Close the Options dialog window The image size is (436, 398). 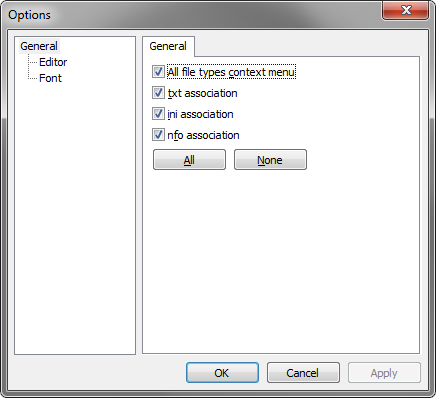point(405,10)
